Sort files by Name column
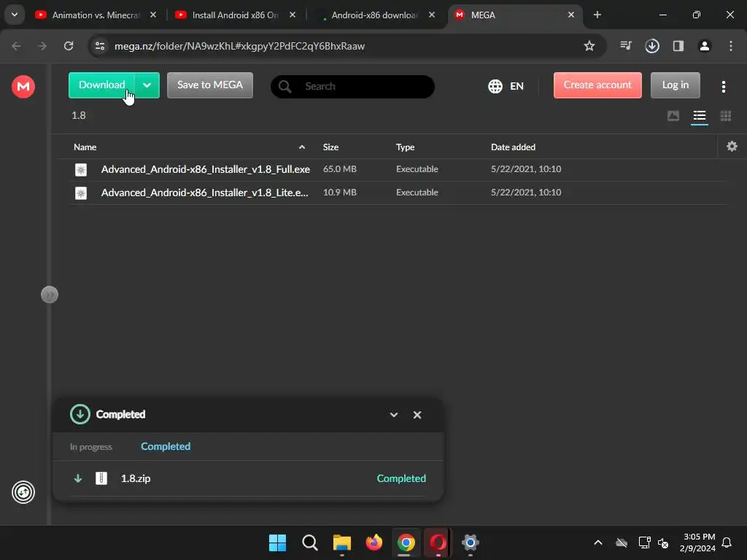 point(85,147)
